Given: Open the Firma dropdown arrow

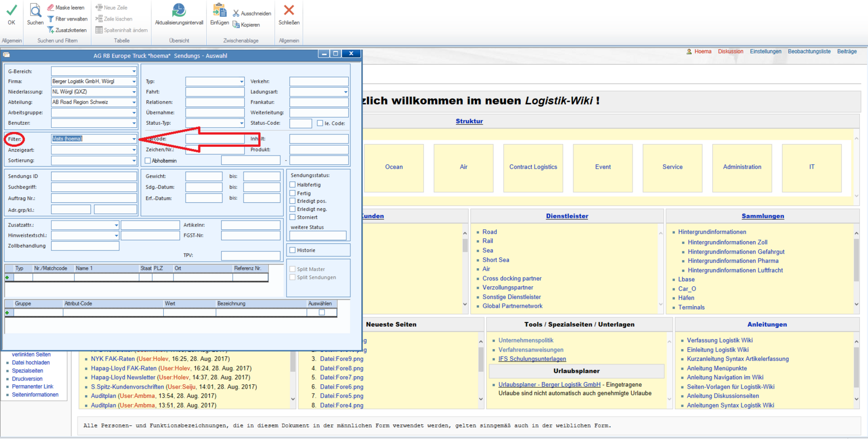Looking at the screenshot, I should tap(134, 82).
